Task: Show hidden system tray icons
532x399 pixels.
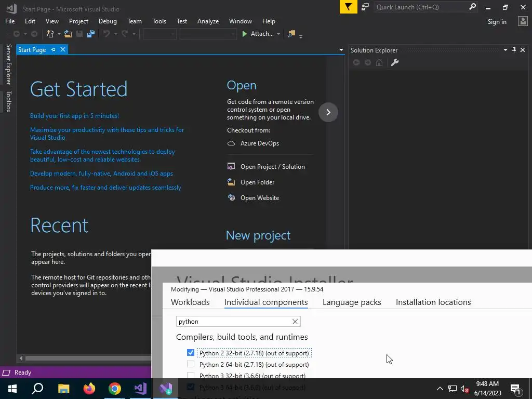Action: 440,389
